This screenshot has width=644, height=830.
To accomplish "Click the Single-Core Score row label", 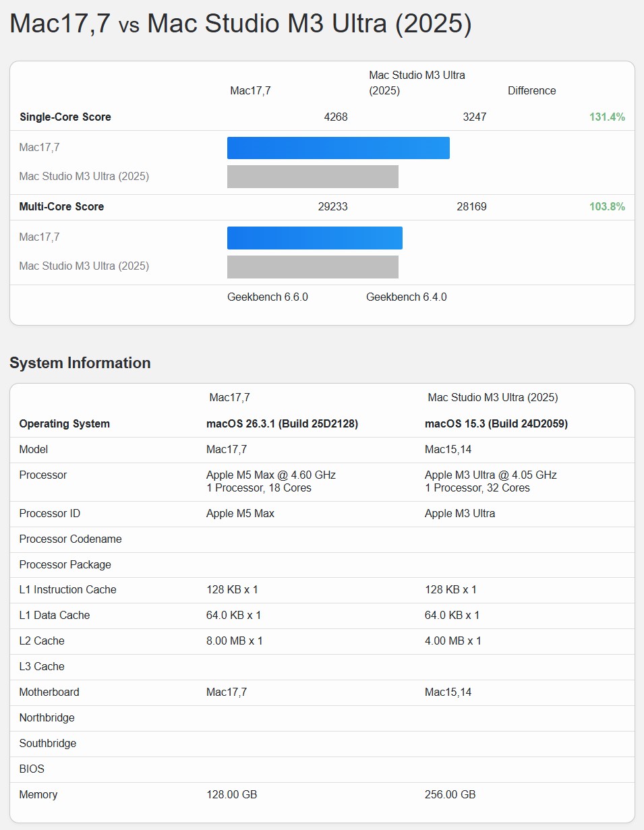I will pyautogui.click(x=65, y=117).
